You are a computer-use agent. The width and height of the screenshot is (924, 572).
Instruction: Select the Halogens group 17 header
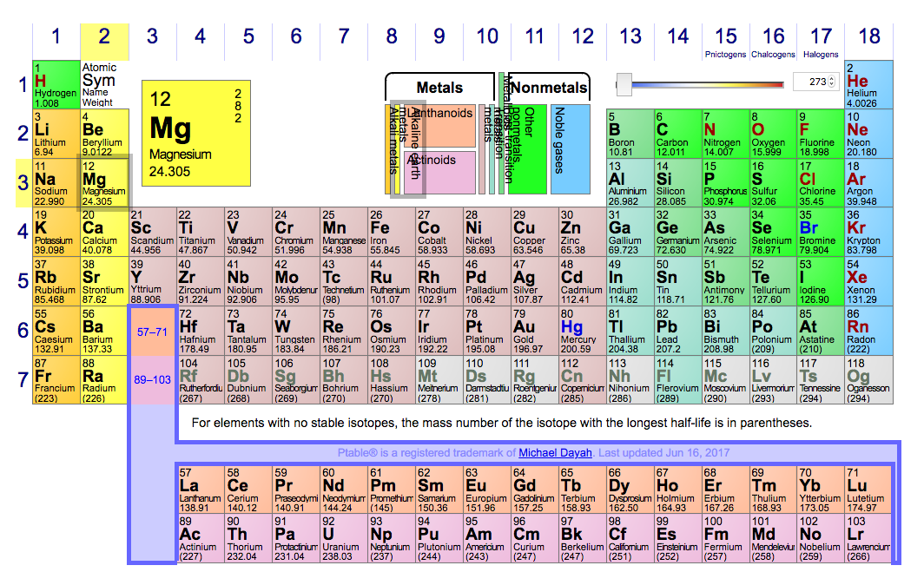click(821, 40)
